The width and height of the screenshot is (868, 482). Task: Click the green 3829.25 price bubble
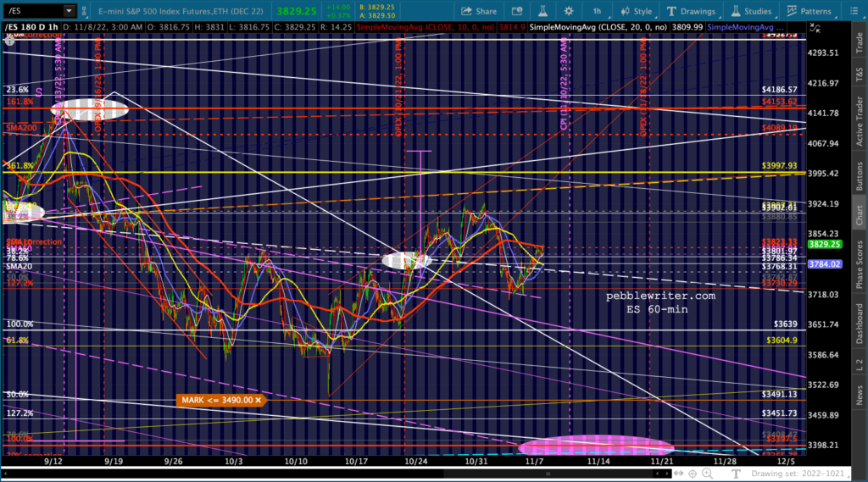tap(825, 244)
